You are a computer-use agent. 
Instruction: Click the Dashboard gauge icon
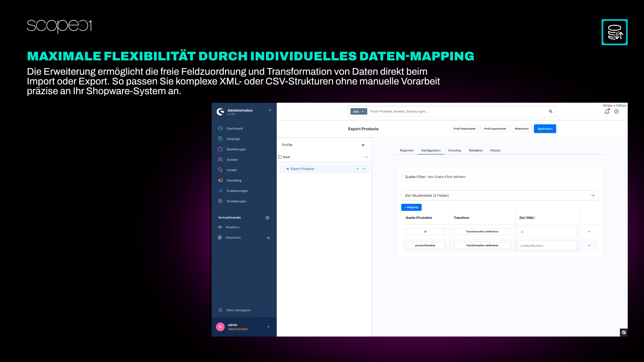[x=220, y=128]
